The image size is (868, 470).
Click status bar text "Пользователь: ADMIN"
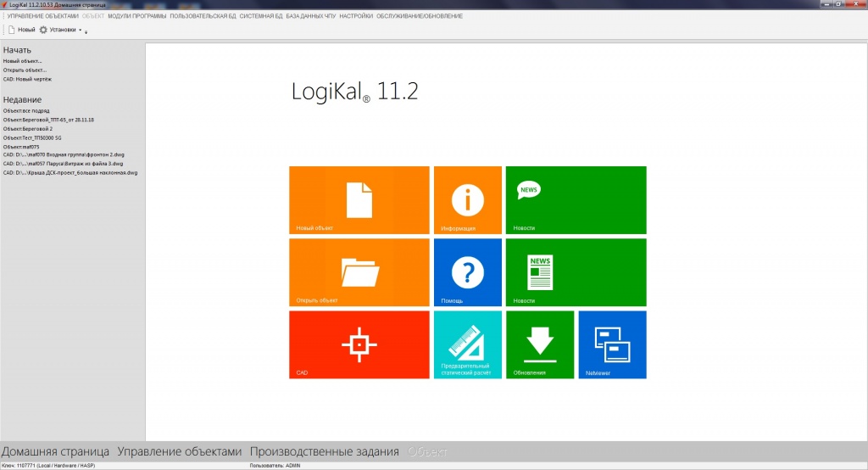pos(275,466)
